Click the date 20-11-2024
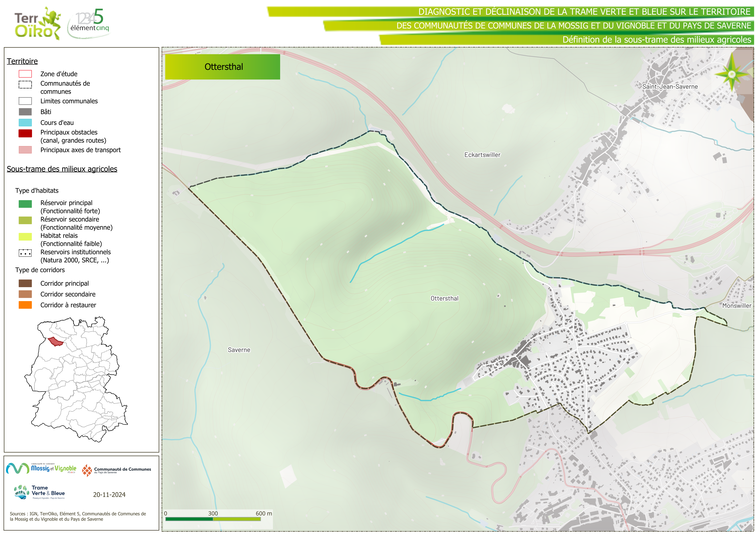The image size is (756, 534). [x=109, y=495]
